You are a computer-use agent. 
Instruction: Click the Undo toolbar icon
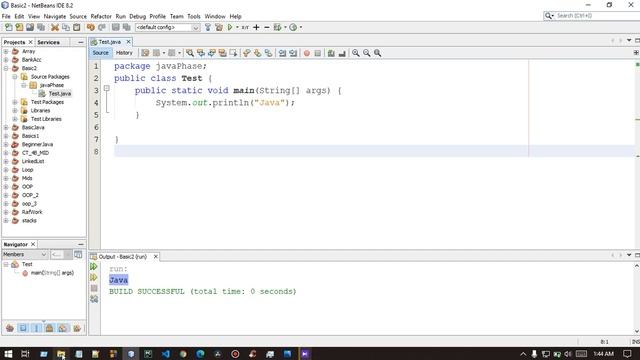[x=91, y=27]
